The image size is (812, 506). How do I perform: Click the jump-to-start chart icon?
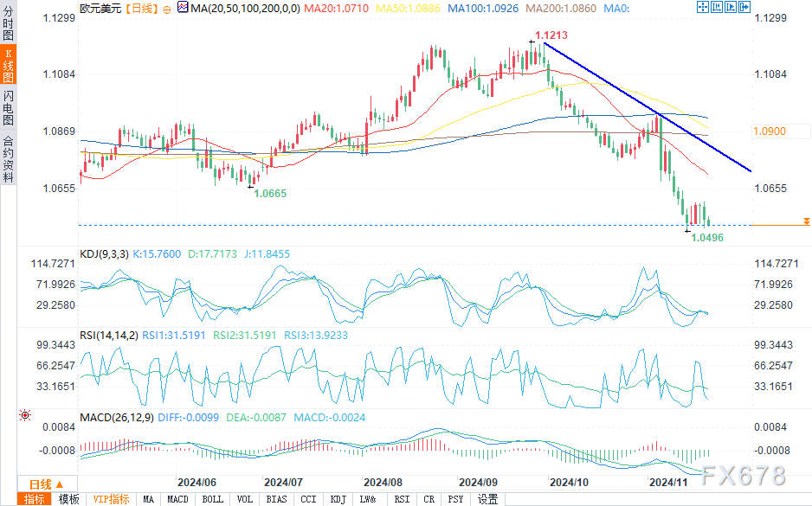coord(717,7)
